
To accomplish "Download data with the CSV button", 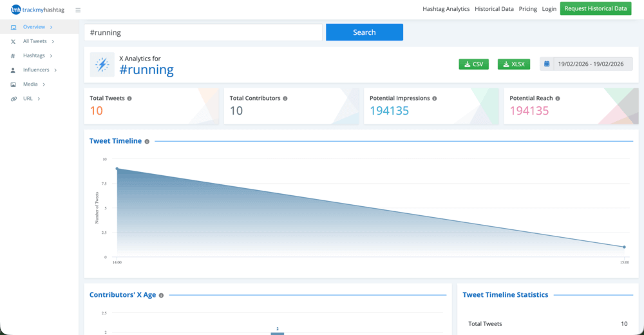I will click(x=473, y=64).
